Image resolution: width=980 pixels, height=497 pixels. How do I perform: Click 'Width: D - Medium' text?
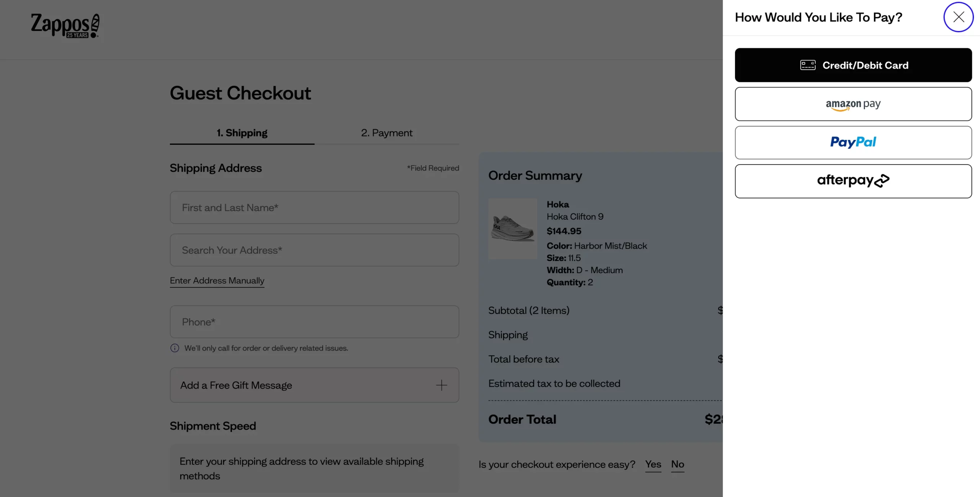[585, 270]
